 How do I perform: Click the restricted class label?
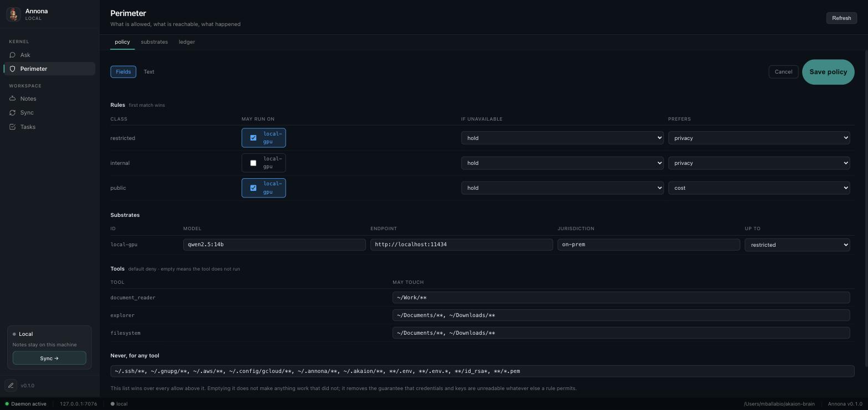pos(123,138)
